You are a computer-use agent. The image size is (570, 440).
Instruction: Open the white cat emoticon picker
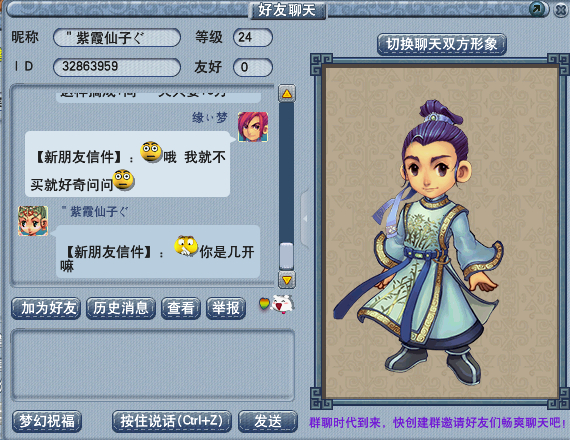283,305
